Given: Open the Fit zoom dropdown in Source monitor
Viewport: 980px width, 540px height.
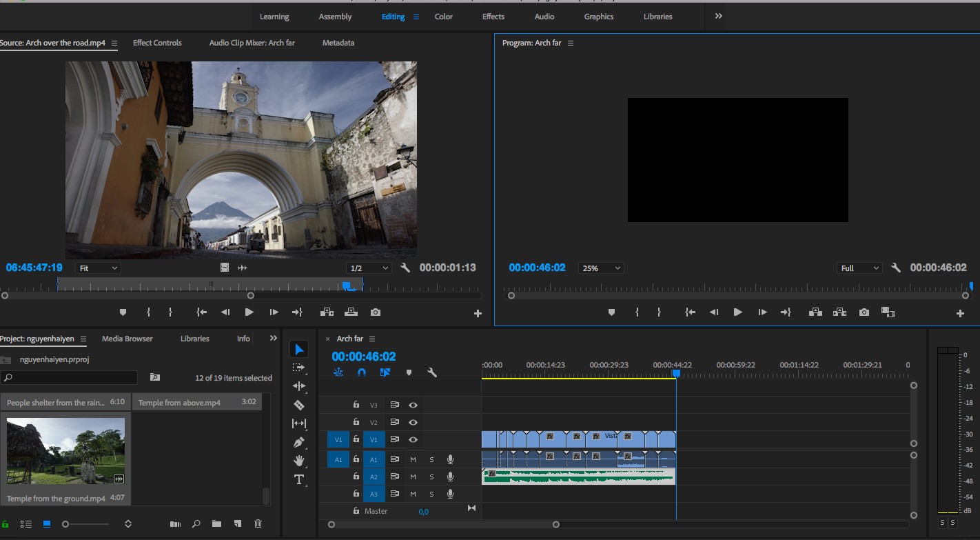Looking at the screenshot, I should pos(98,268).
